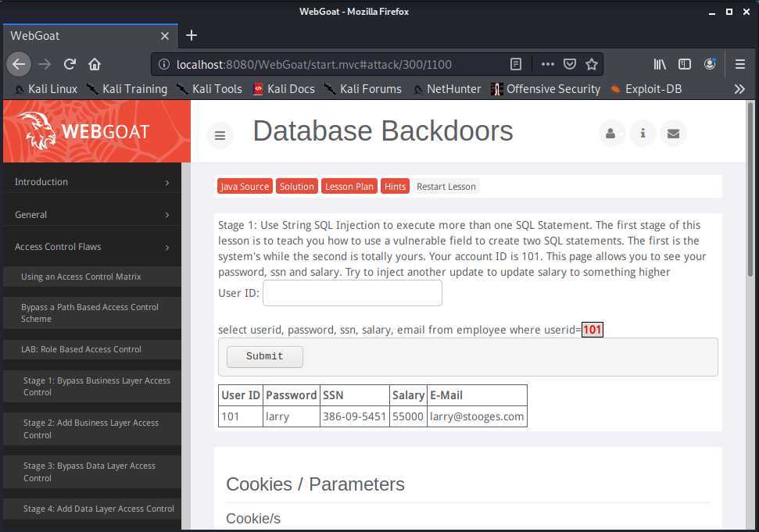Click Restart Lesson link
Viewport: 759px width, 532px height.
[x=446, y=187]
